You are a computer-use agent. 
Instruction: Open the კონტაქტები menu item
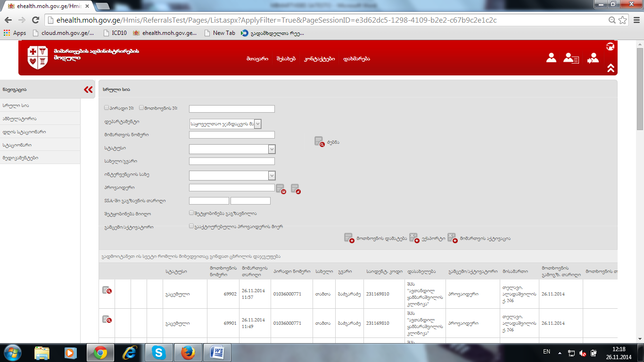point(319,59)
